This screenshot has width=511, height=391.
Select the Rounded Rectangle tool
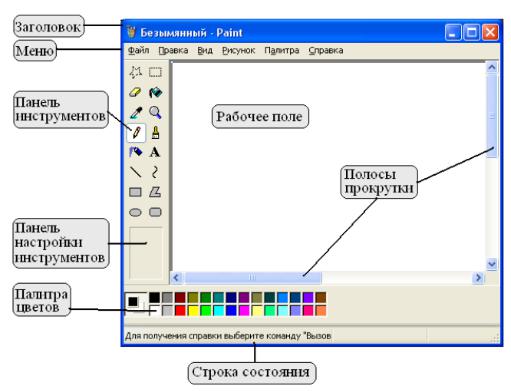[155, 212]
